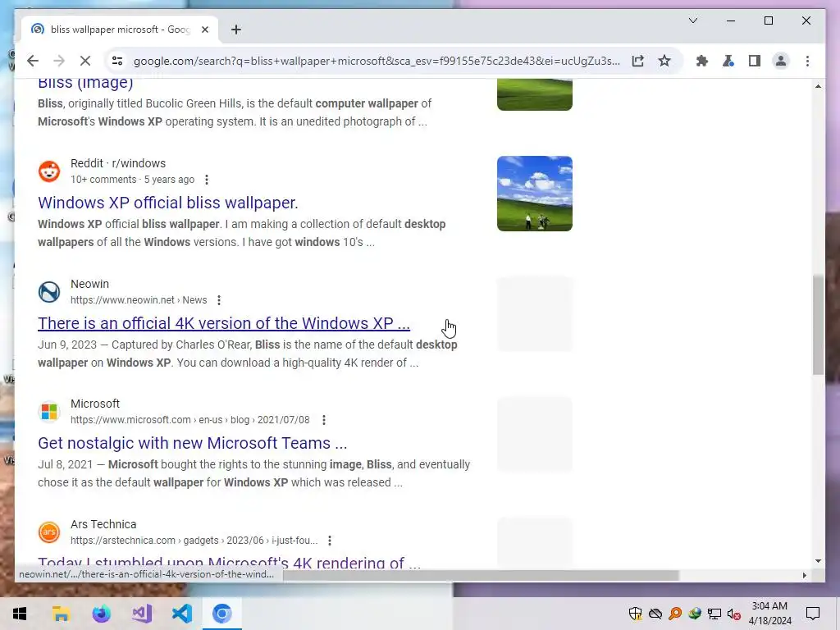Click the Reddit r/windows source label
This screenshot has height=630, width=840.
pyautogui.click(x=118, y=163)
